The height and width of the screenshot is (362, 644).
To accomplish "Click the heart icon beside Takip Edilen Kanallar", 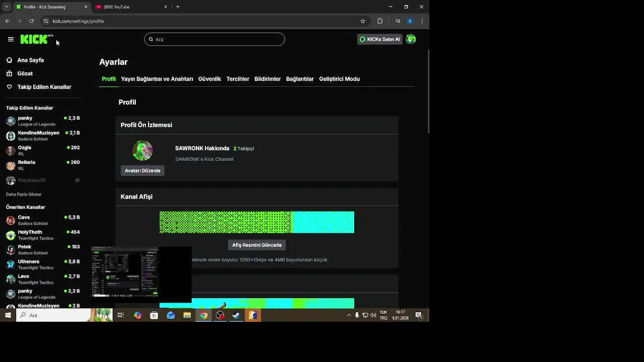I will pyautogui.click(x=9, y=87).
